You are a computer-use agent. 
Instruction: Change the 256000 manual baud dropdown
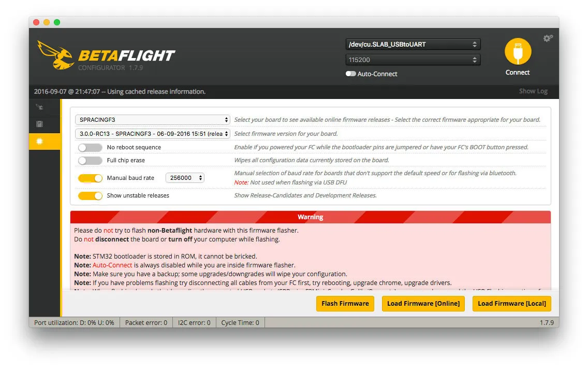(185, 178)
